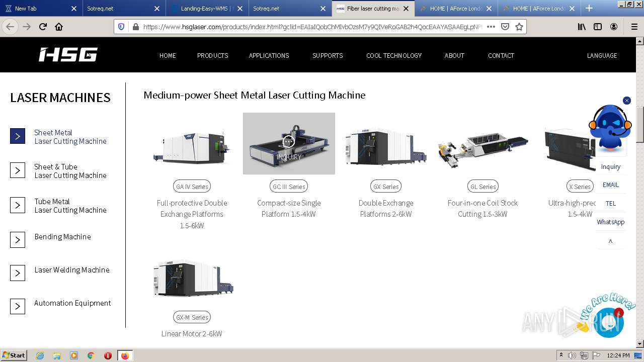Switch to Landing-Easy-WMS tab

click(206, 8)
